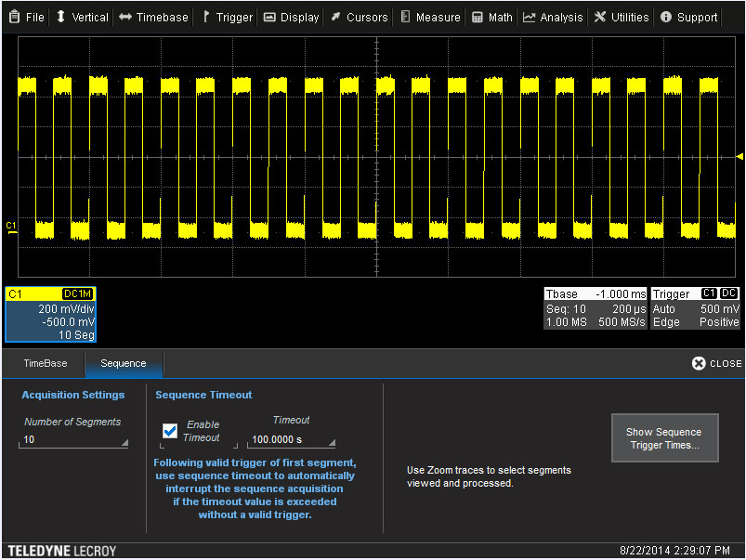Click the yellow trigger level arrow marker
The height and width of the screenshot is (560, 746).
tap(739, 156)
